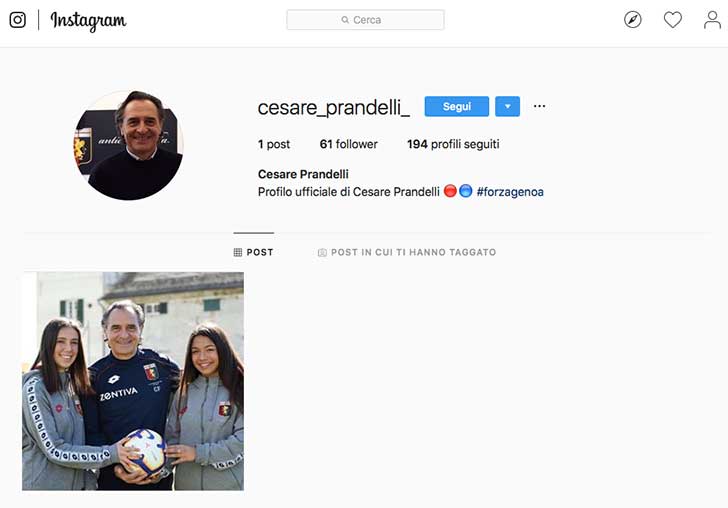Switch to the POST tab
The height and width of the screenshot is (508, 728).
pos(254,252)
